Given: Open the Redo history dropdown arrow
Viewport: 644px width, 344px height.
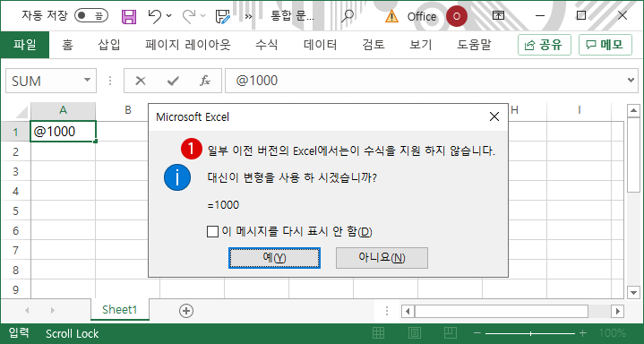Looking at the screenshot, I should pyautogui.click(x=203, y=16).
